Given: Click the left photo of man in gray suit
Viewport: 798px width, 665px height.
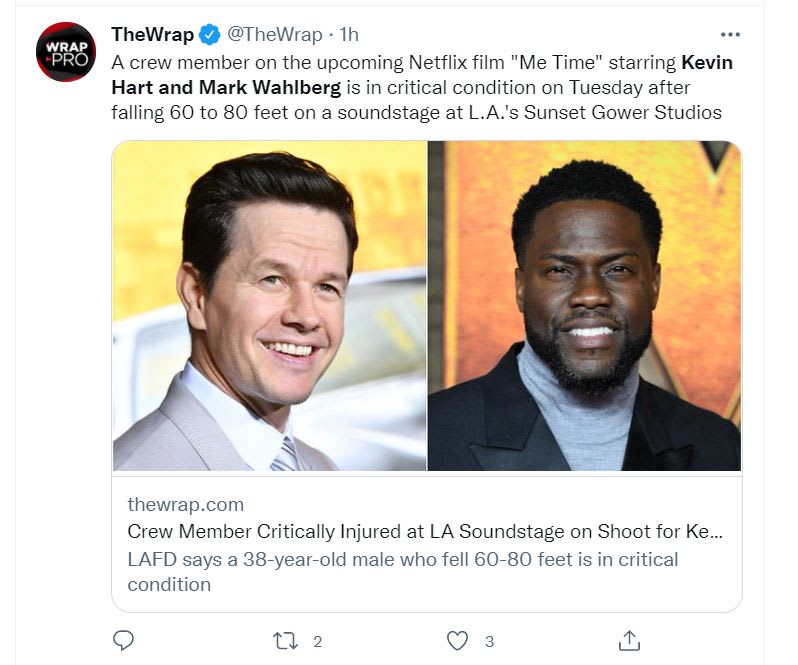Looking at the screenshot, I should 270,305.
